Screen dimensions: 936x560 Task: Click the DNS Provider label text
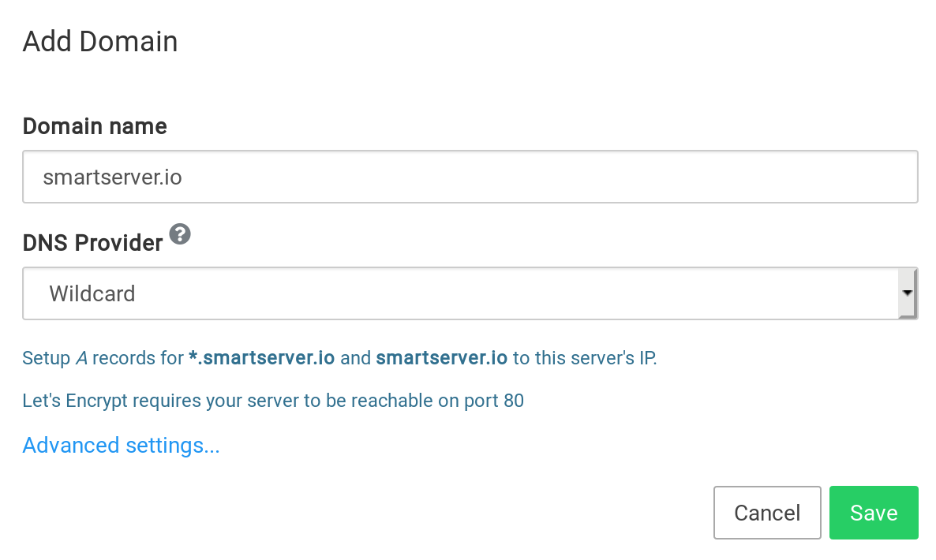92,243
